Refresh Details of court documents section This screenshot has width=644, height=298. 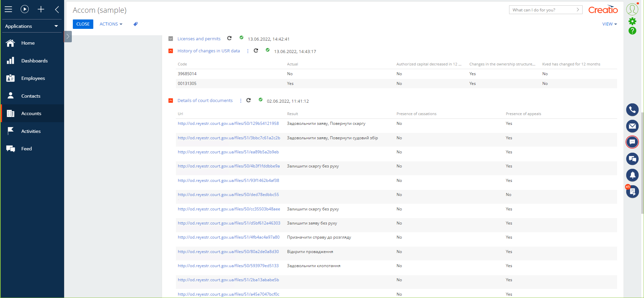249,100
